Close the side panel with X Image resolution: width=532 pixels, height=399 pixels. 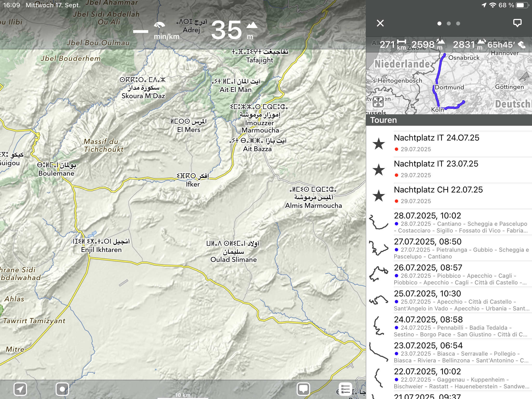(380, 23)
